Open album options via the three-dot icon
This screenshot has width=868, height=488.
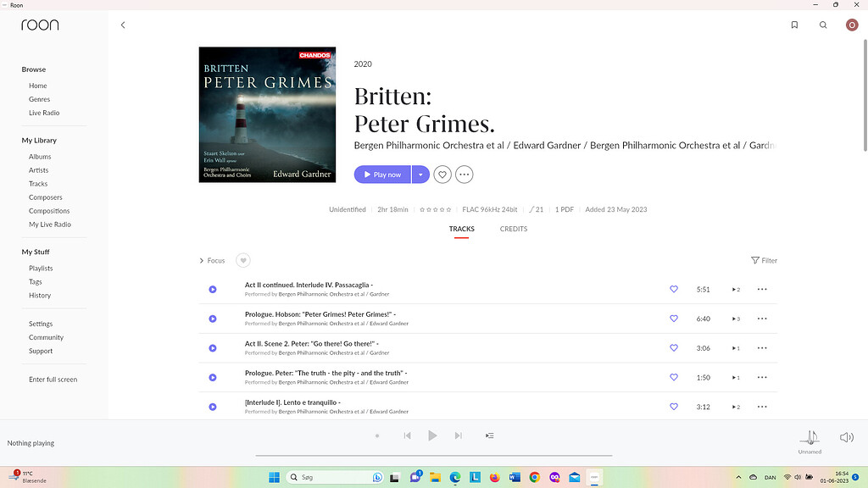[x=464, y=174]
